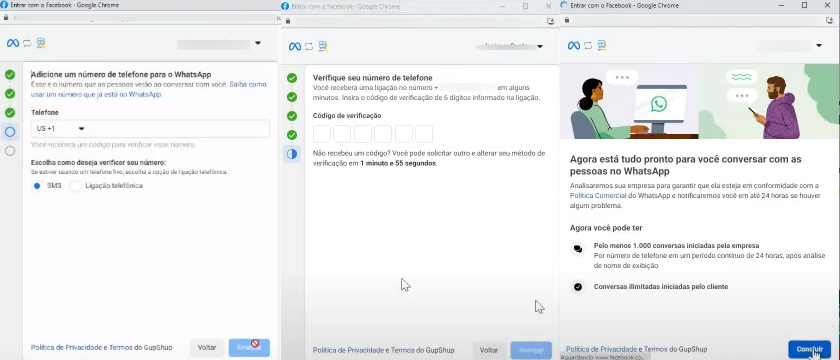Click the half-filled step indicator in middle window

(292, 154)
